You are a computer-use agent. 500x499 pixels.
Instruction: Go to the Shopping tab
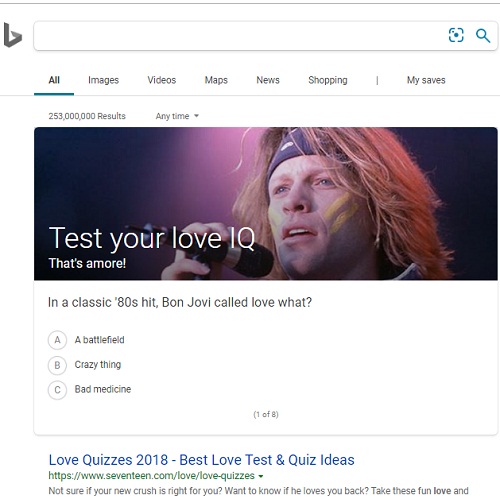328,80
